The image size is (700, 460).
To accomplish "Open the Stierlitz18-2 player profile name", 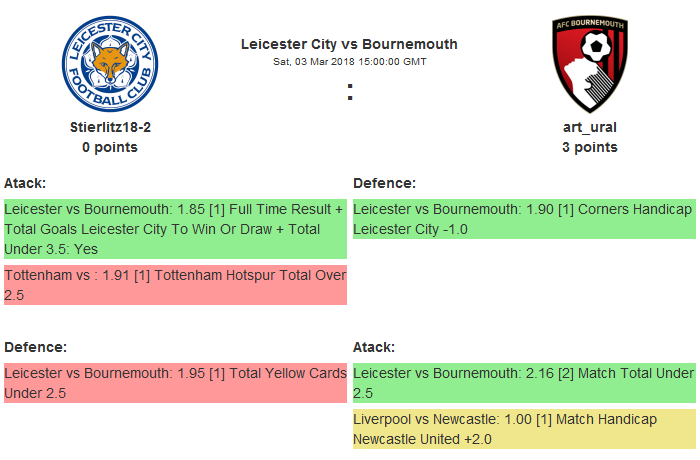I will [110, 127].
